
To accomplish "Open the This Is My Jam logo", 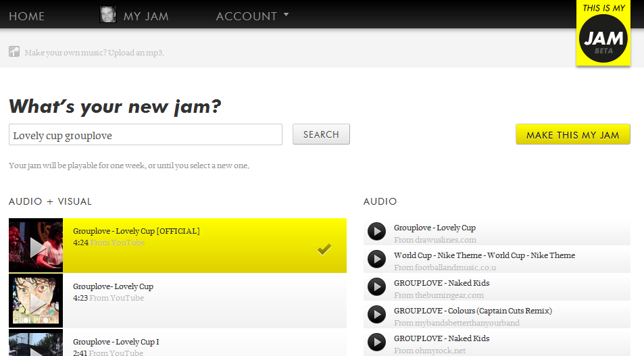I will [x=603, y=33].
